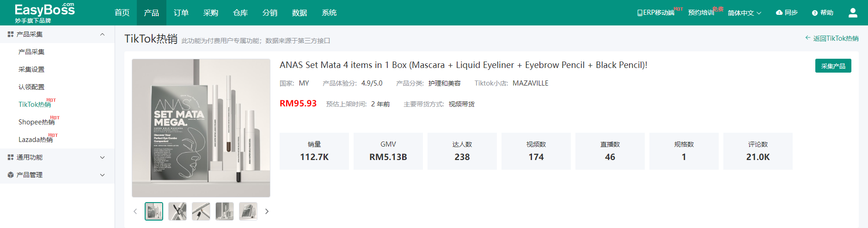The image size is (868, 228).
Task: Collapse the 产品采集 sidebar section
Action: point(102,34)
